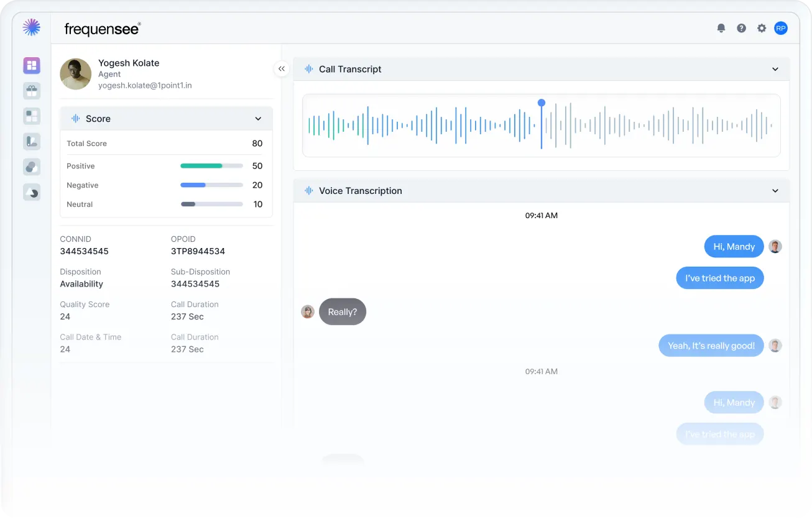This screenshot has width=812, height=519.
Task: Open settings gear in top bar
Action: pos(762,28)
